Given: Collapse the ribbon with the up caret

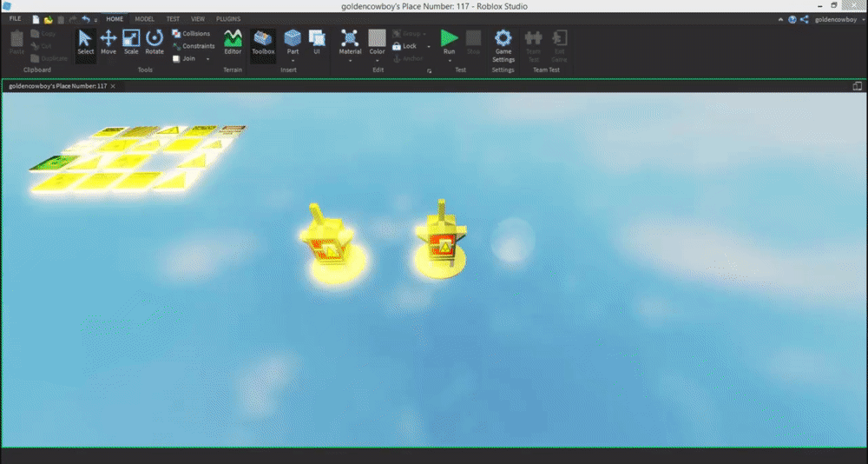Looking at the screenshot, I should pyautogui.click(x=780, y=19).
